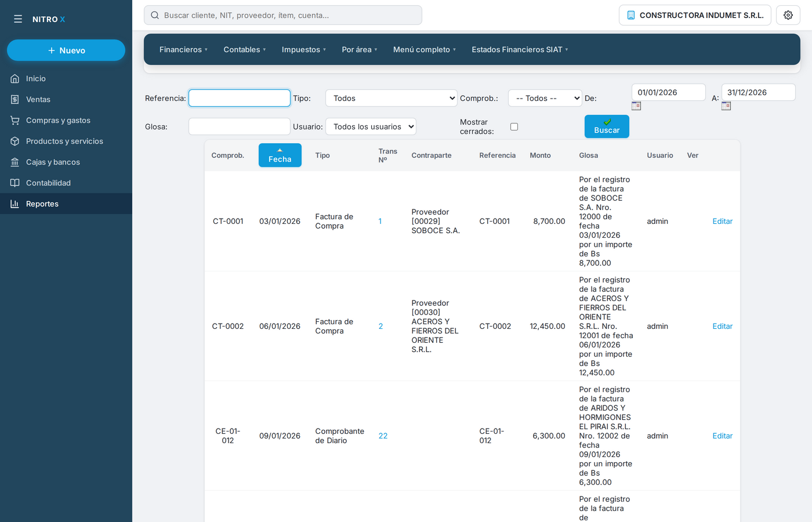
Task: Open the 'A' end date calendar picker
Action: [x=726, y=106]
